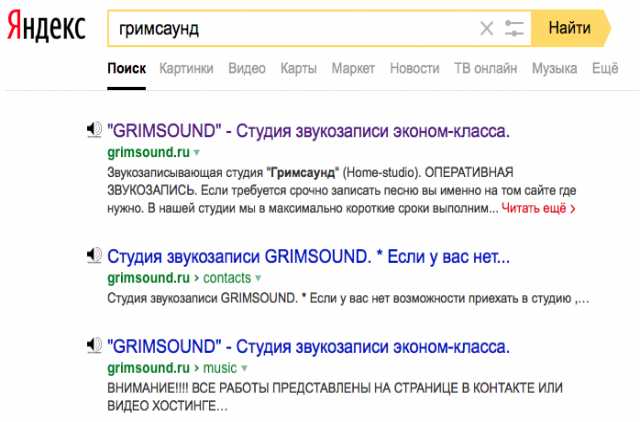This screenshot has height=422, width=640.
Task: Click the Яндекс logo
Action: [x=46, y=26]
